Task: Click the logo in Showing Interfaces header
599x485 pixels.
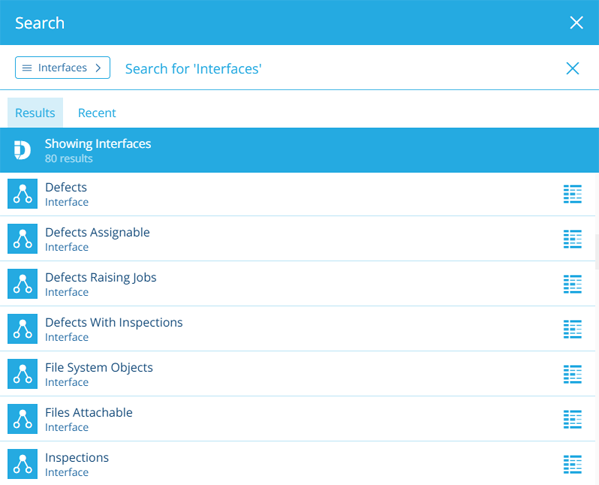Action: 22,150
